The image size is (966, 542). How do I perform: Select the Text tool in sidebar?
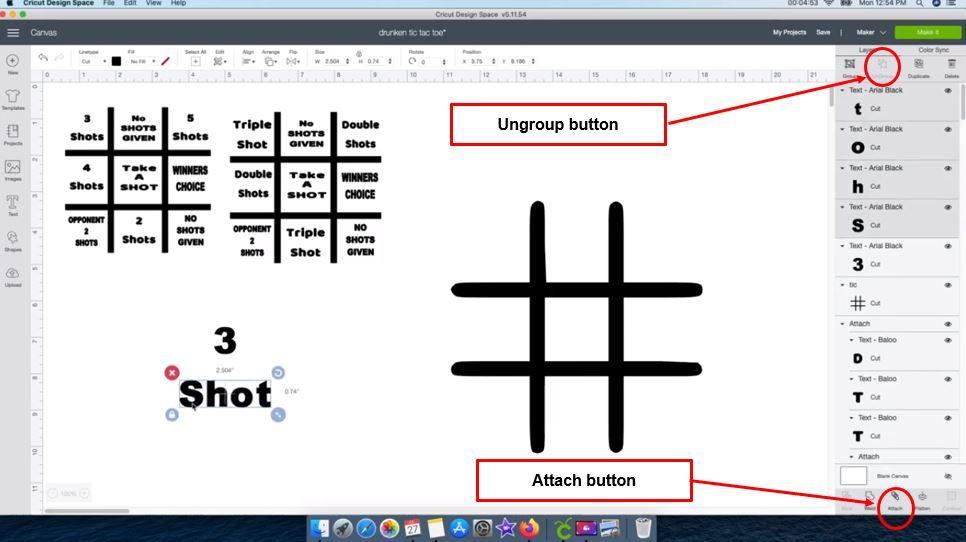[x=12, y=202]
